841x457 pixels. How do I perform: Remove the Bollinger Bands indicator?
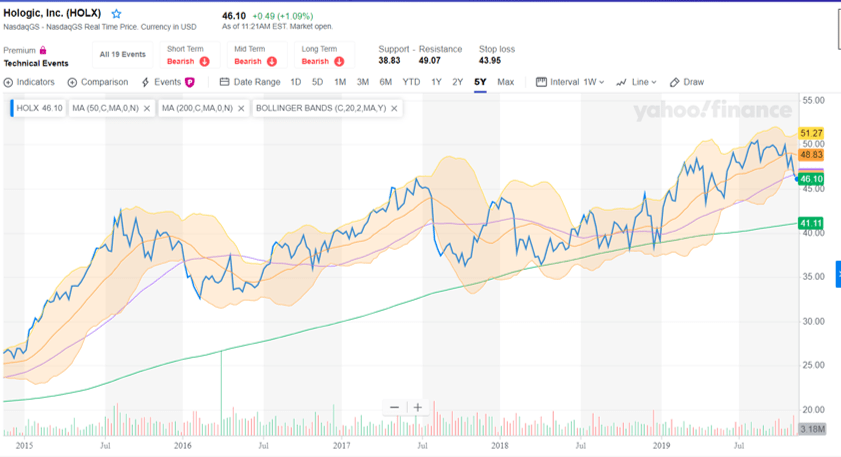point(394,108)
